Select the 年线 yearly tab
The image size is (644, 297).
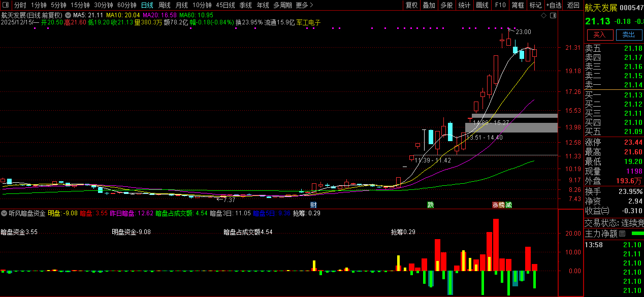coord(263,5)
